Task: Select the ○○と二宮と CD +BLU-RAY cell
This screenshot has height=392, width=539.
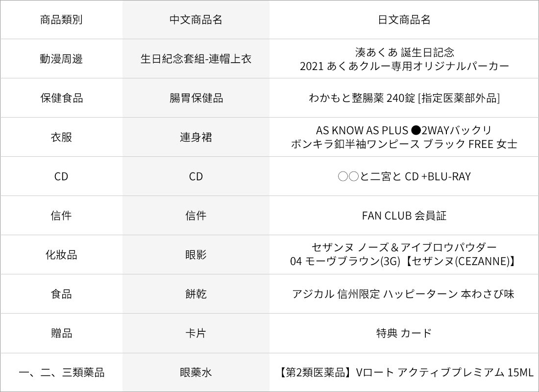Action: pyautogui.click(x=404, y=176)
